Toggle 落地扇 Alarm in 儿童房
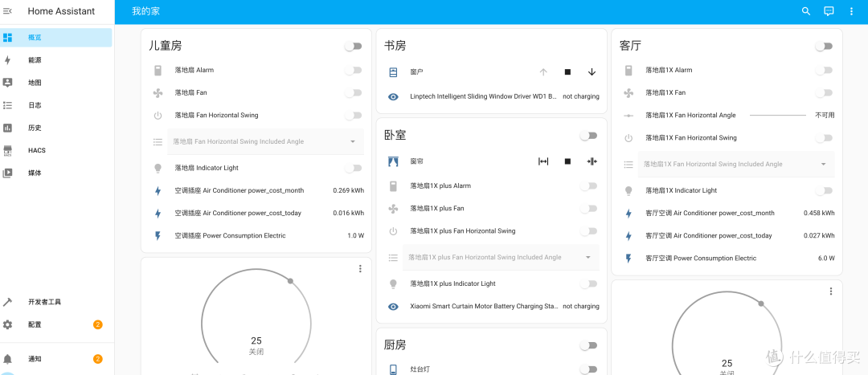The width and height of the screenshot is (868, 375). click(353, 70)
